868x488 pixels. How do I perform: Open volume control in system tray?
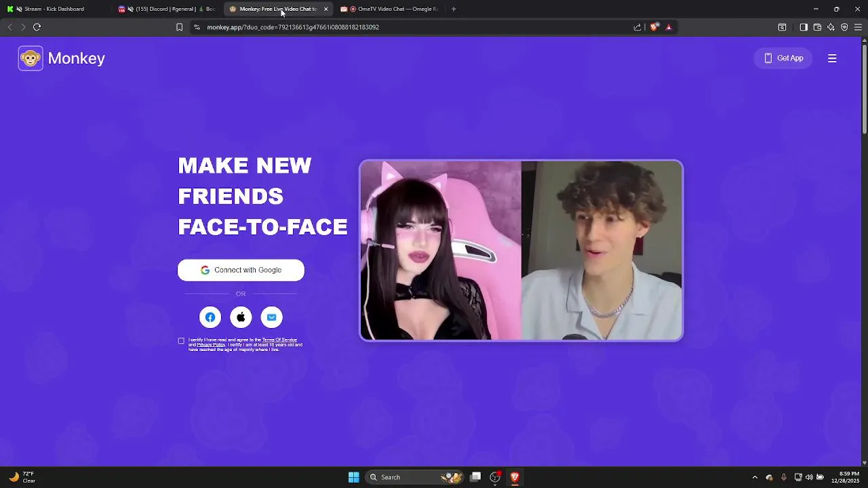click(x=809, y=477)
